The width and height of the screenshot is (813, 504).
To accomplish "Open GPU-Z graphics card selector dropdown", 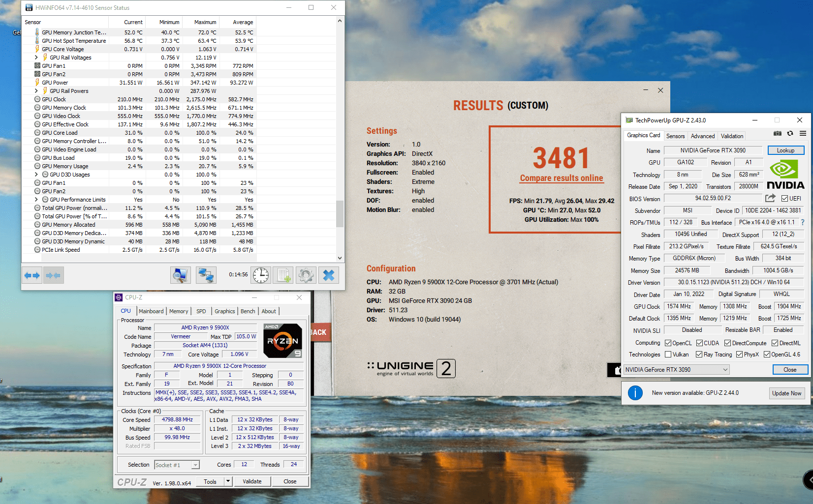I will click(676, 370).
